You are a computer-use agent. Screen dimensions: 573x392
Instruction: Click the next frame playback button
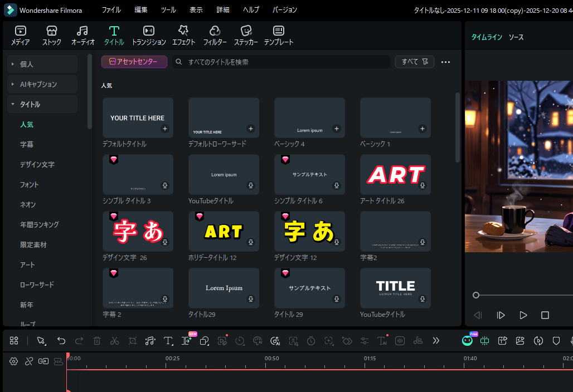coord(501,315)
